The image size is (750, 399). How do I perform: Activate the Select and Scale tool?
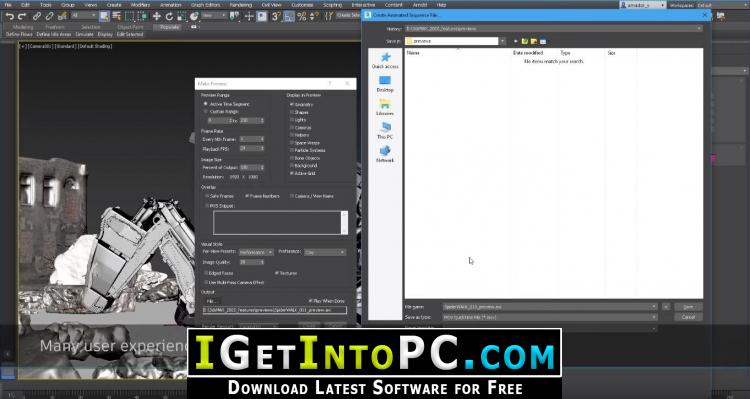click(182, 16)
